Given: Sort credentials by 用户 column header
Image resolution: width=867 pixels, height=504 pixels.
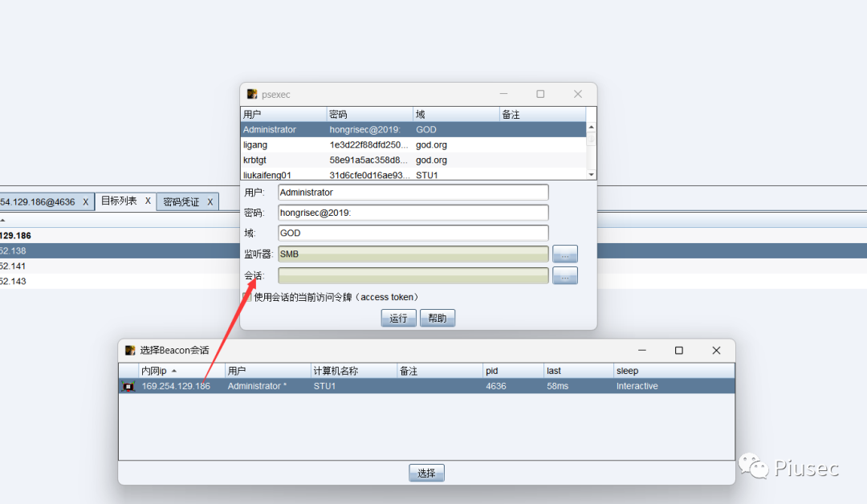Looking at the screenshot, I should click(x=283, y=115).
